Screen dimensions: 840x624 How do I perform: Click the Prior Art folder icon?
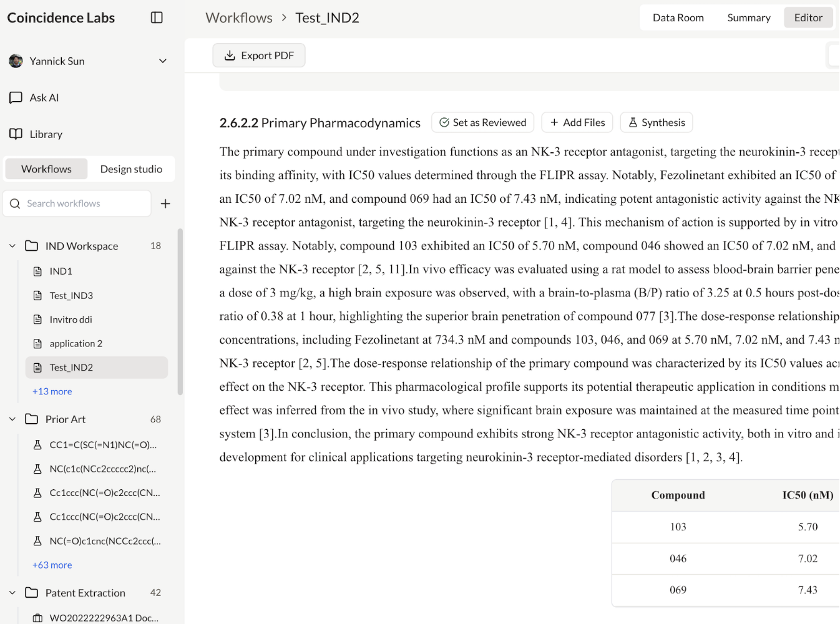coord(32,419)
